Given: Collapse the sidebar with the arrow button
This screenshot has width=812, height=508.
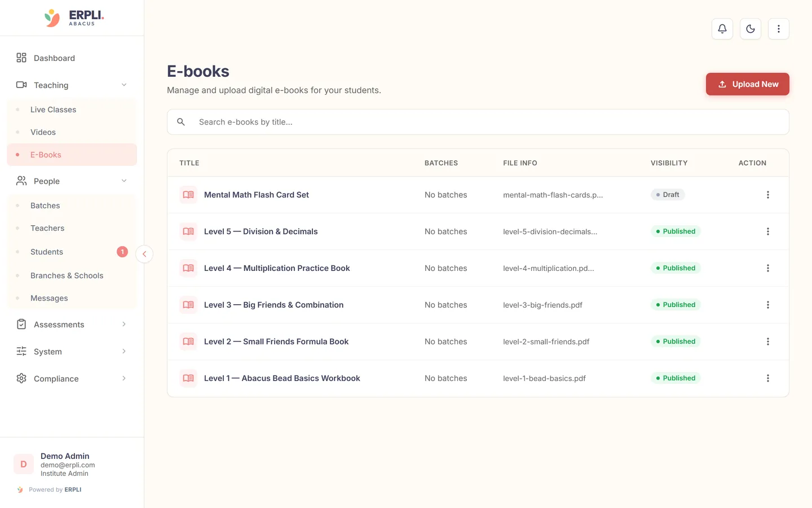Looking at the screenshot, I should point(144,254).
